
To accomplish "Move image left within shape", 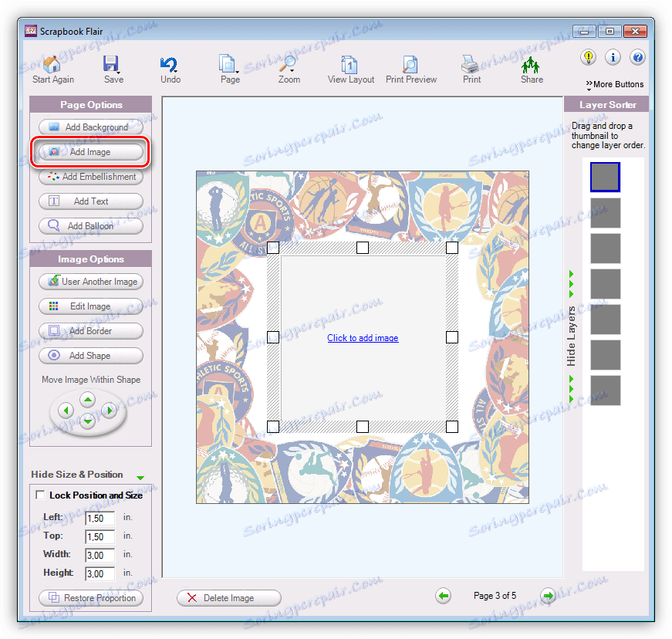I will coord(66,411).
